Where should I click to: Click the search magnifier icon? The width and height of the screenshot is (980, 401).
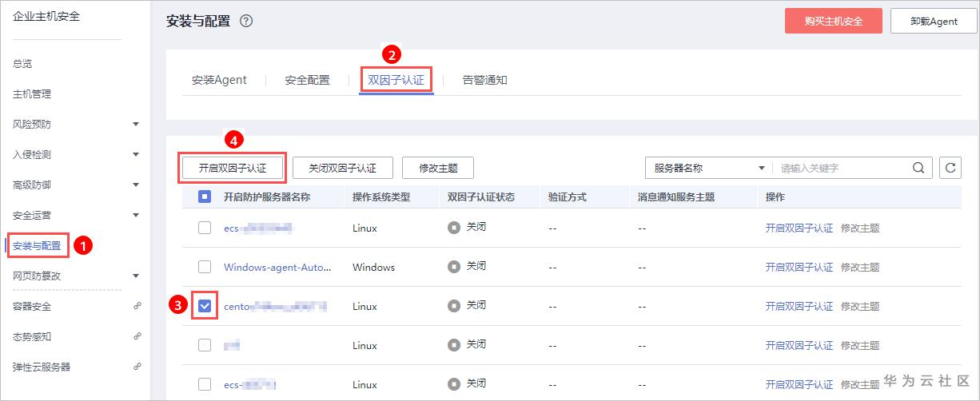tap(918, 168)
